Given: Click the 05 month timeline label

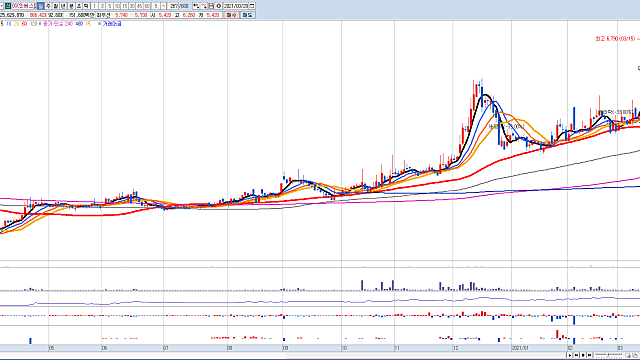Looking at the screenshot, I should coord(51,348).
